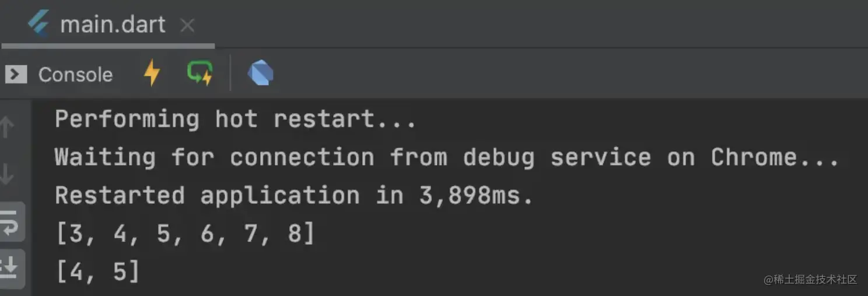Screen dimensions: 868x296
Task: Click the "Waiting for connection" output line
Action: point(446,157)
